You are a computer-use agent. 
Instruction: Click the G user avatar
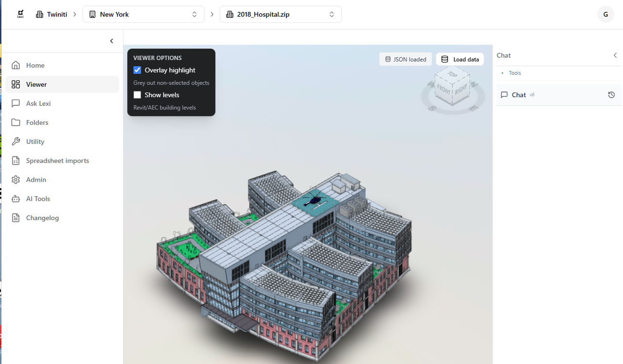coord(605,14)
